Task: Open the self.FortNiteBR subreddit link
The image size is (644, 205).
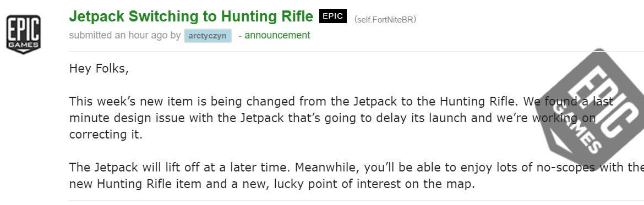Action: click(x=385, y=19)
